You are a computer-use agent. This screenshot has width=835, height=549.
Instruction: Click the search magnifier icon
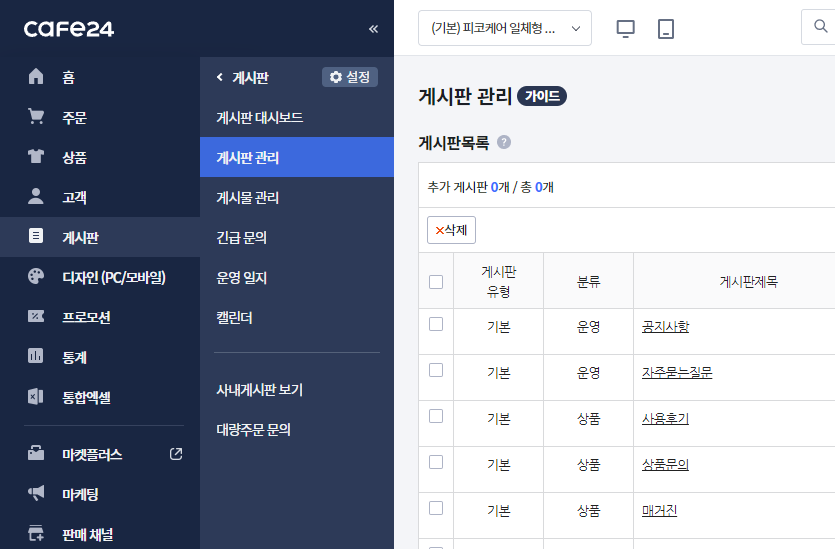[x=821, y=26]
